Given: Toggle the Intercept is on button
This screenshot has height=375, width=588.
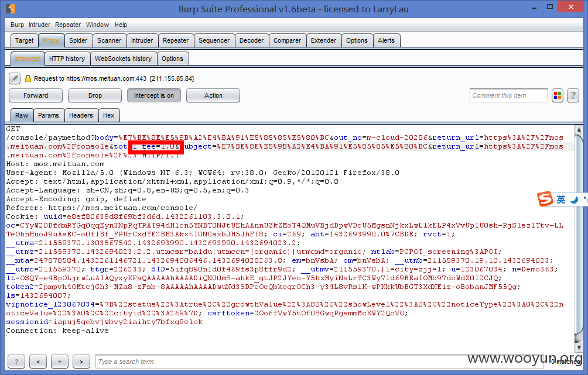Looking at the screenshot, I should point(154,95).
